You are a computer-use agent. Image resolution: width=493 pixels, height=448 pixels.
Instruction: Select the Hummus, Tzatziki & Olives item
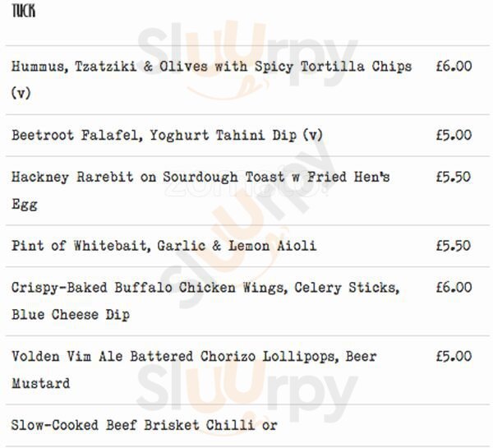point(211,67)
